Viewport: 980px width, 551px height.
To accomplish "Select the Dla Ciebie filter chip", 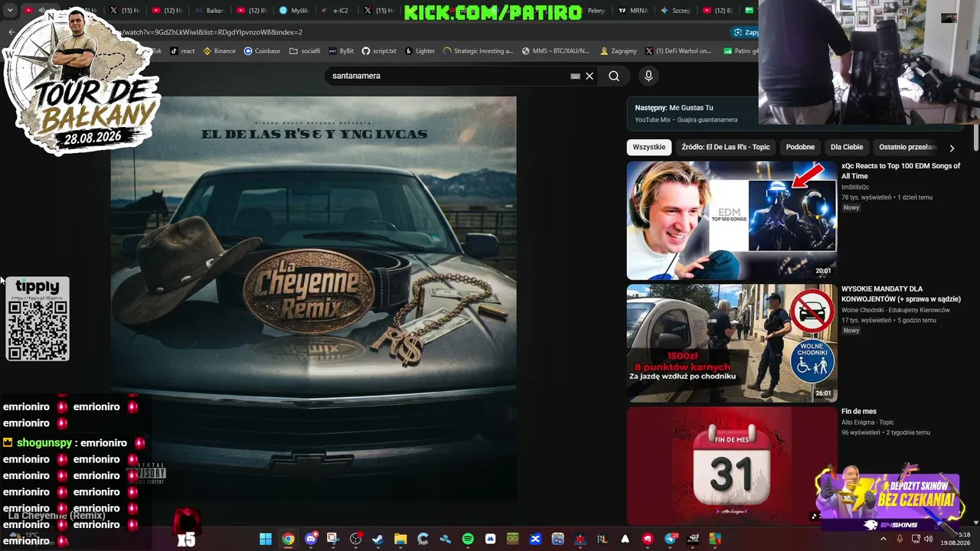I will point(847,147).
